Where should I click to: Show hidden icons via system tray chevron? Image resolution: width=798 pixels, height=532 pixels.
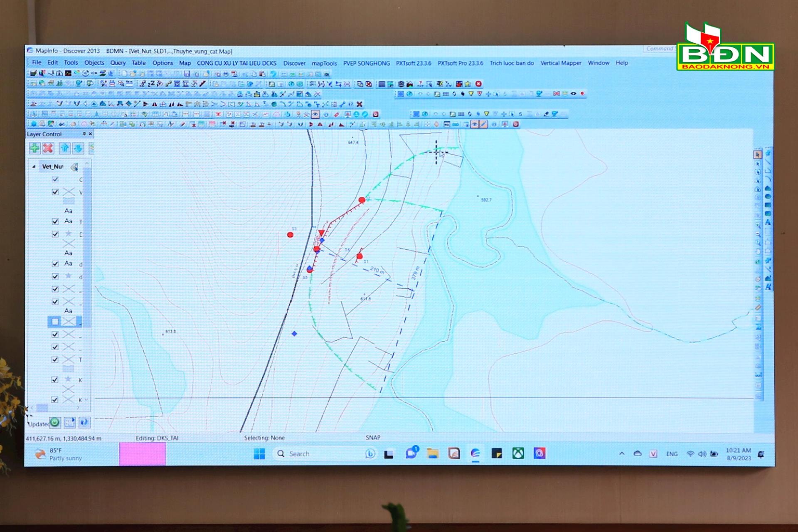pos(622,453)
